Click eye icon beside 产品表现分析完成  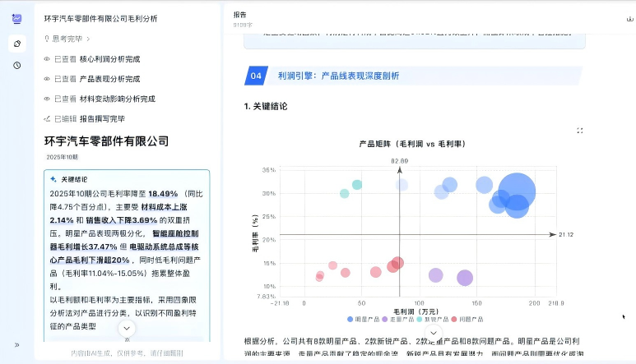(x=47, y=79)
